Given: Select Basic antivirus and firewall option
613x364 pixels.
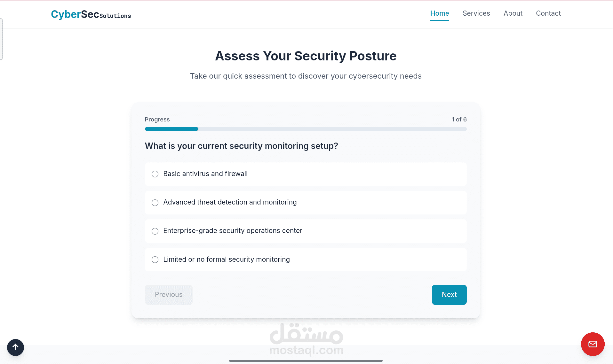Looking at the screenshot, I should (x=155, y=174).
